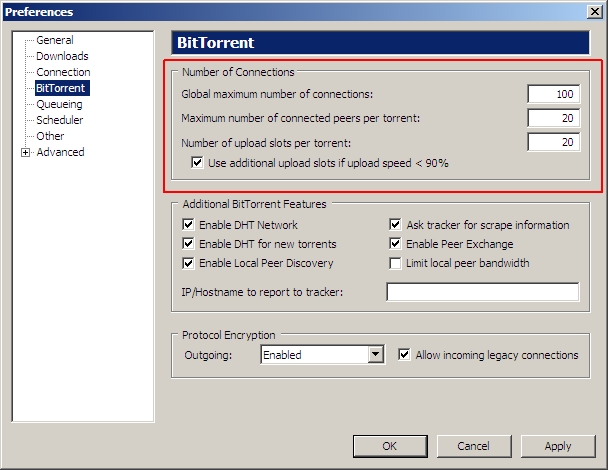Screen dimensions: 608x470
Task: Go to Connection settings
Action: pos(63,72)
